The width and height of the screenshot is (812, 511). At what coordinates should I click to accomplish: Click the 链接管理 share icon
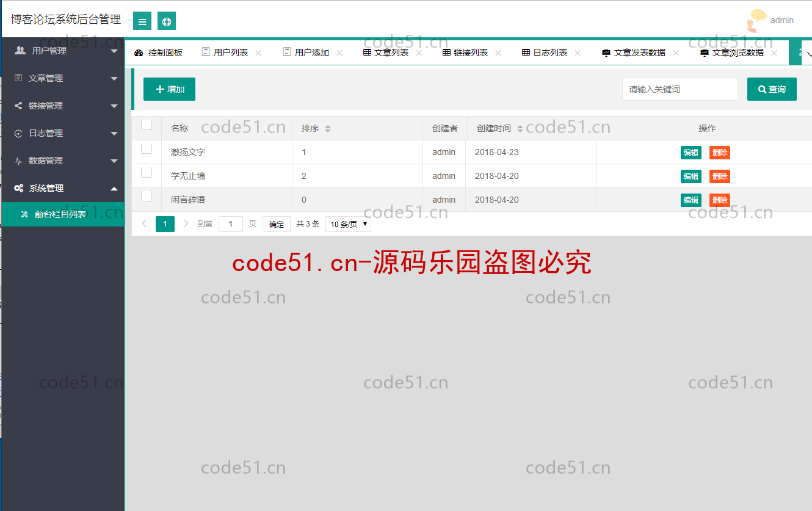pyautogui.click(x=18, y=106)
